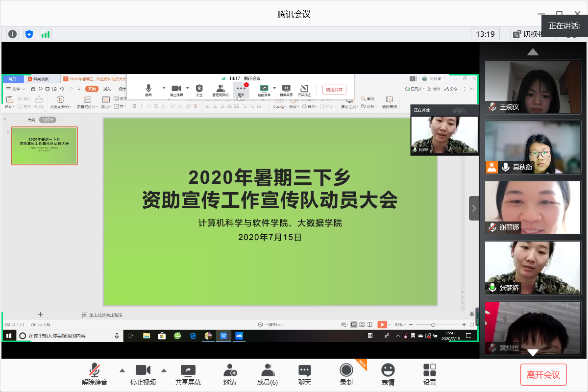Expand video options arrow beside 停止视频
This screenshot has width=588, height=392.
coord(164,370)
